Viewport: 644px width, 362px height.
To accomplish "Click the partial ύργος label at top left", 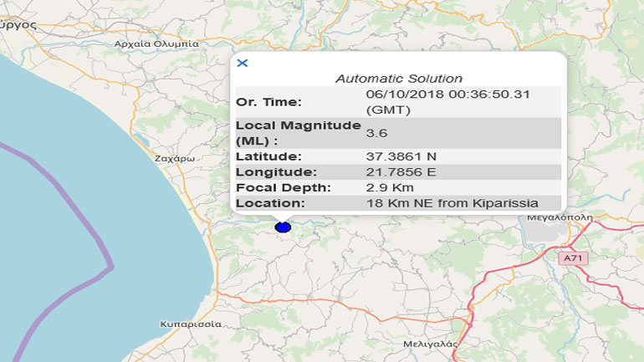I will pos(19,24).
